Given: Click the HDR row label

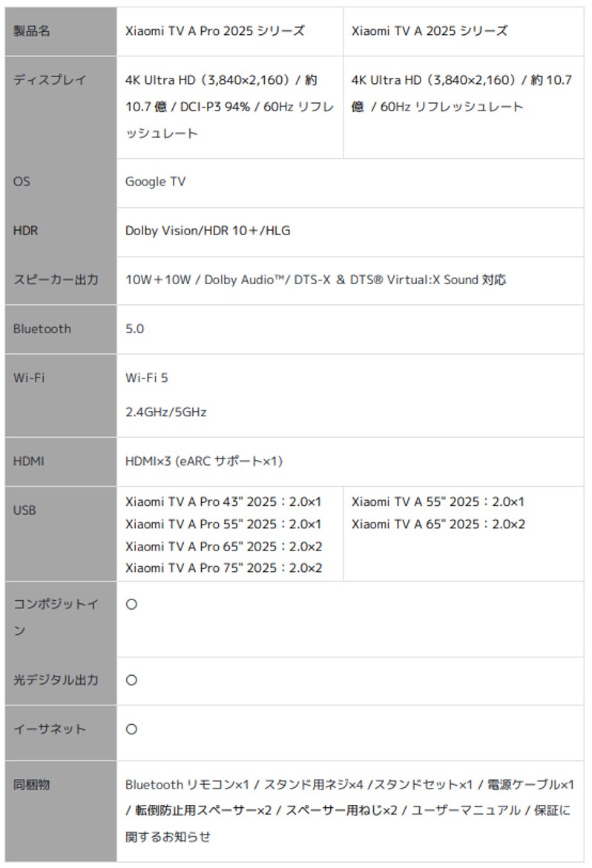Looking at the screenshot, I should click(x=25, y=231).
